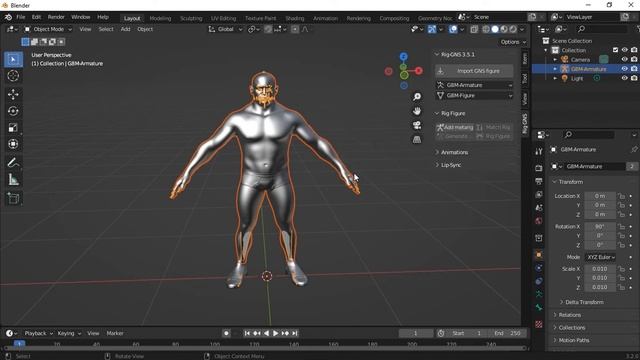Open the viewport Options dropdown
Screen dimensions: 640x360
point(513,42)
